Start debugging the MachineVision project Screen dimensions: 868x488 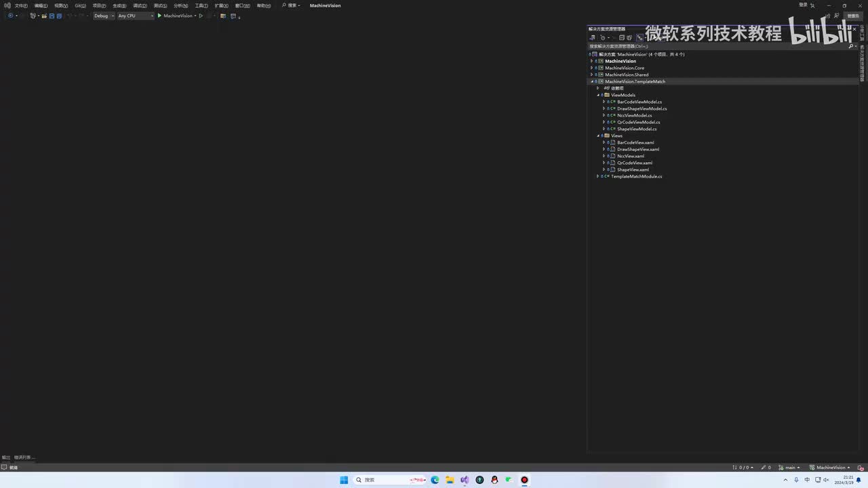(x=176, y=16)
